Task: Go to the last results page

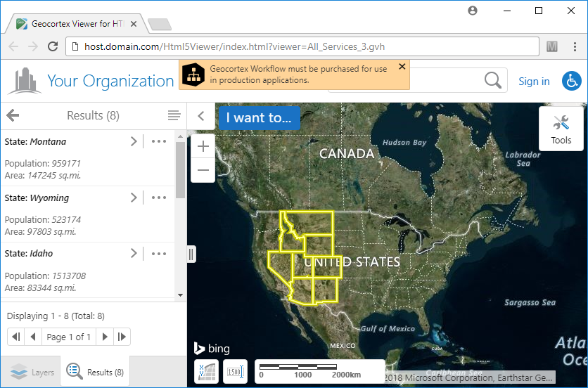Action: click(122, 337)
